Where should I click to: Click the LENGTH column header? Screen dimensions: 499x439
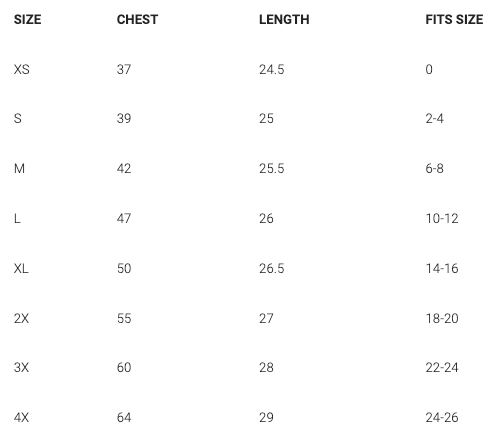[284, 20]
